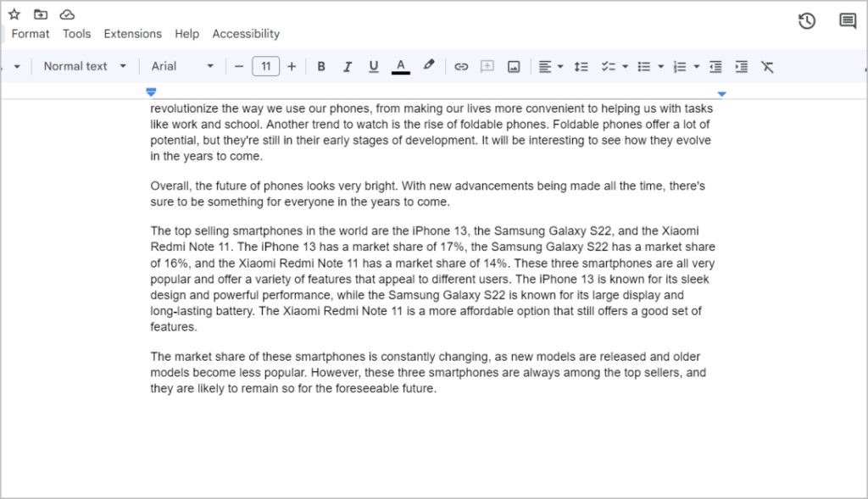Expand bulleted list options arrow
Screen dimensions: 868x499
[661, 66]
